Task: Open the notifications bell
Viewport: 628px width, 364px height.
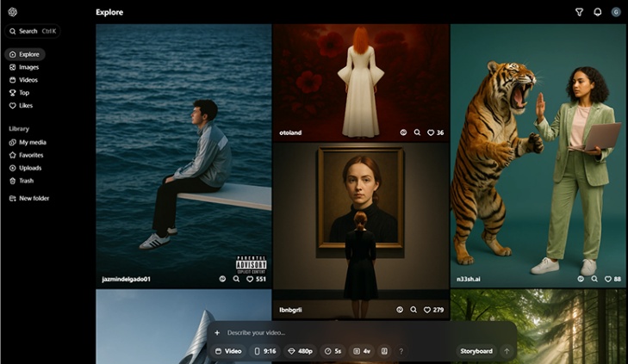Action: pyautogui.click(x=598, y=12)
